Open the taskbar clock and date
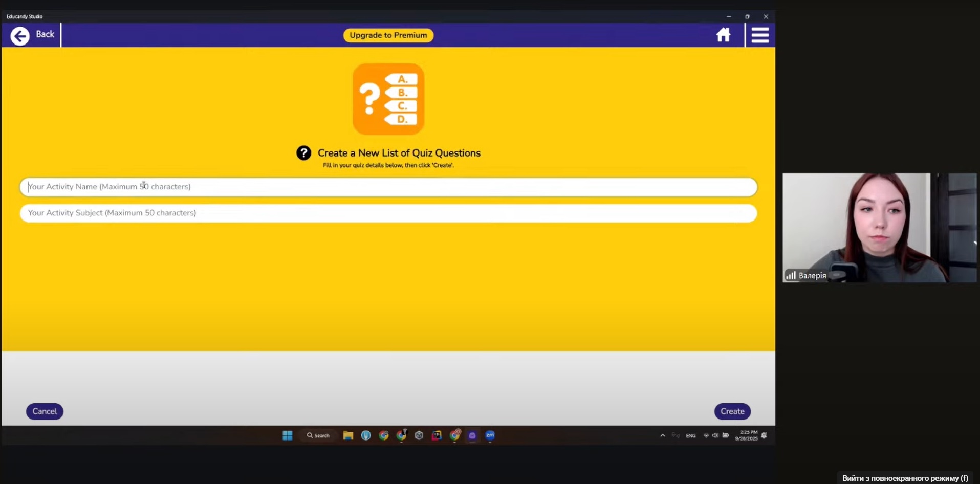 (747, 435)
